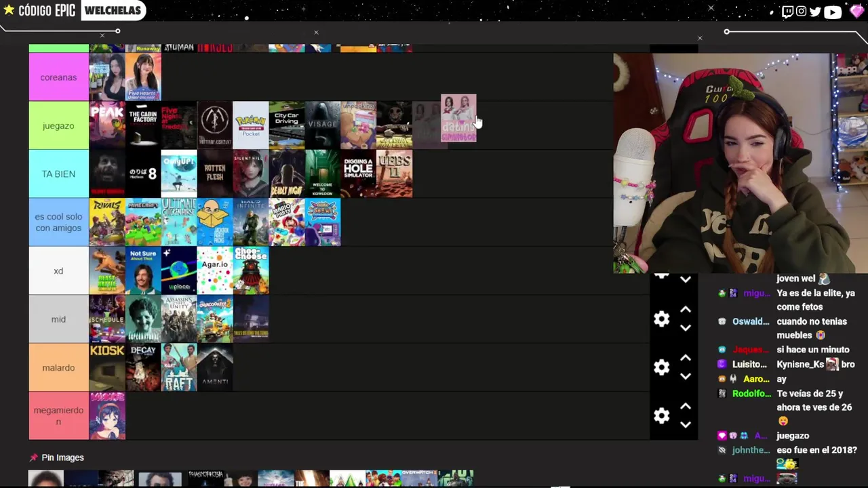
Task: Click the WELCHELAS code badge
Action: (x=113, y=10)
